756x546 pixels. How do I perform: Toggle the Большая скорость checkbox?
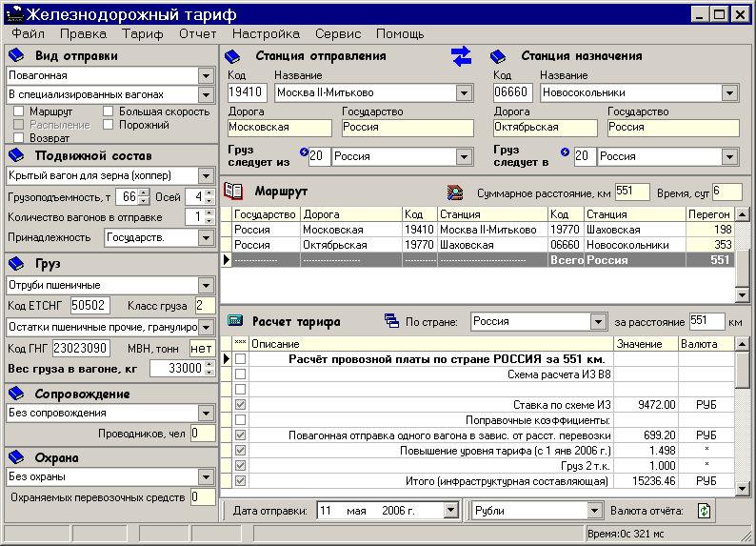(x=109, y=112)
